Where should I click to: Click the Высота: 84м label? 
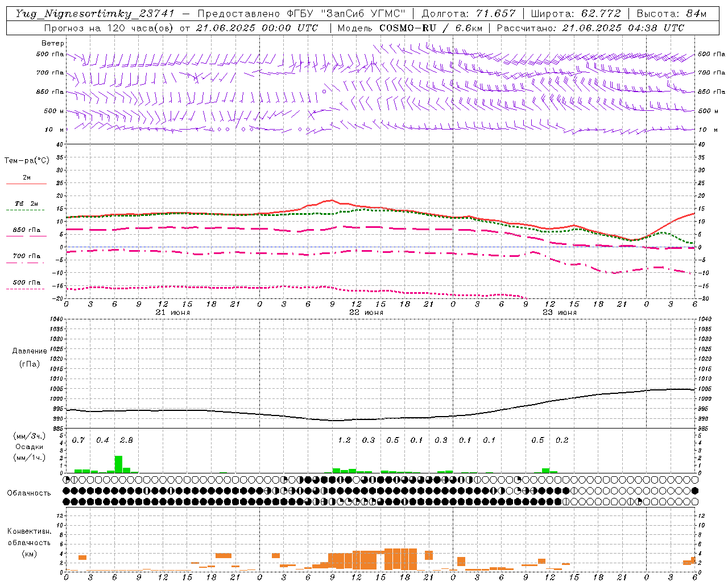671,14
